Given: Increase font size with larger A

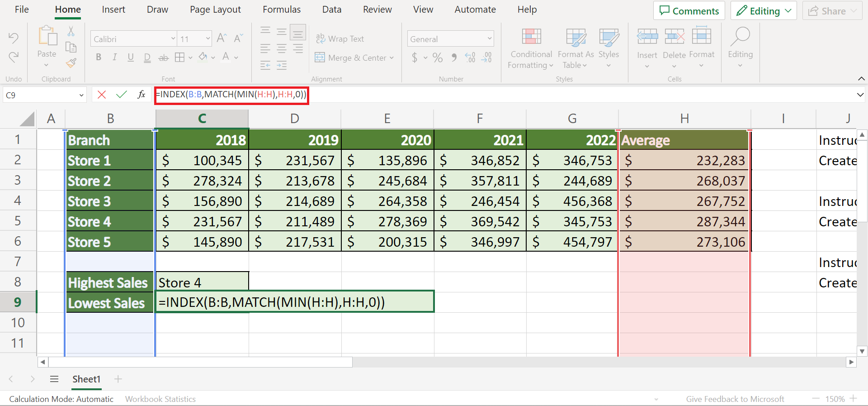Looking at the screenshot, I should (222, 38).
